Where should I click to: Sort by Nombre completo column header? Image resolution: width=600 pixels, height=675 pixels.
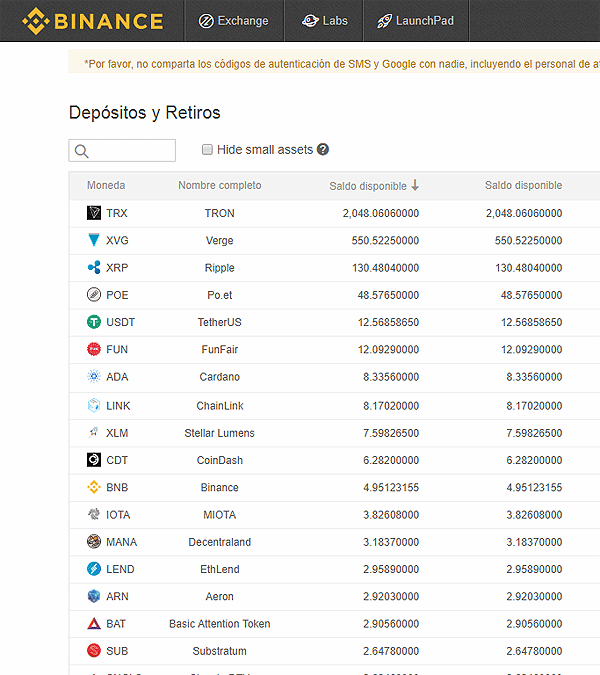point(220,186)
